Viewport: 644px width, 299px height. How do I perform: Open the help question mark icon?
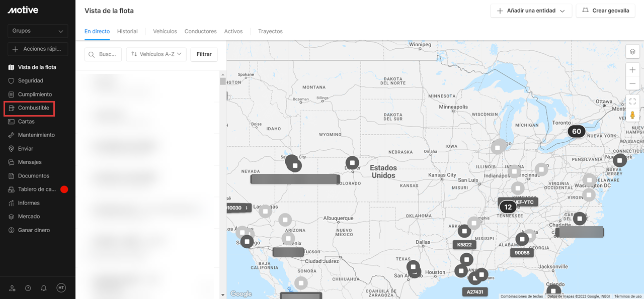point(28,288)
